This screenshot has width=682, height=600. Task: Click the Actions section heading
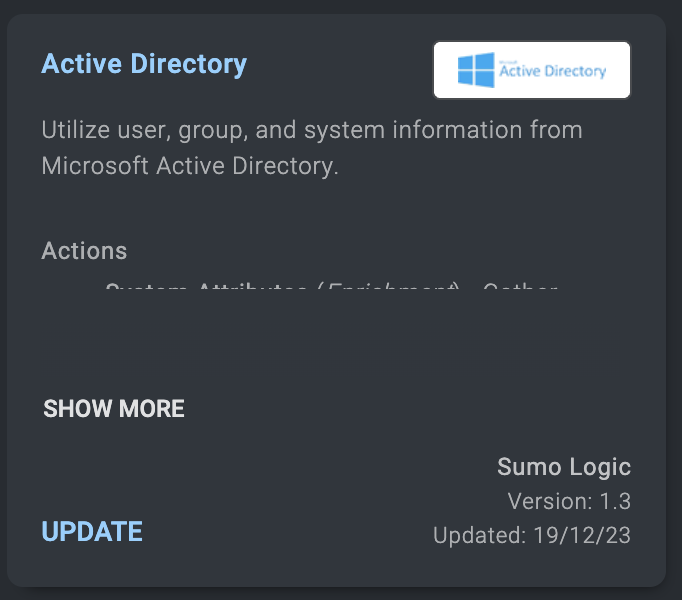pos(84,250)
